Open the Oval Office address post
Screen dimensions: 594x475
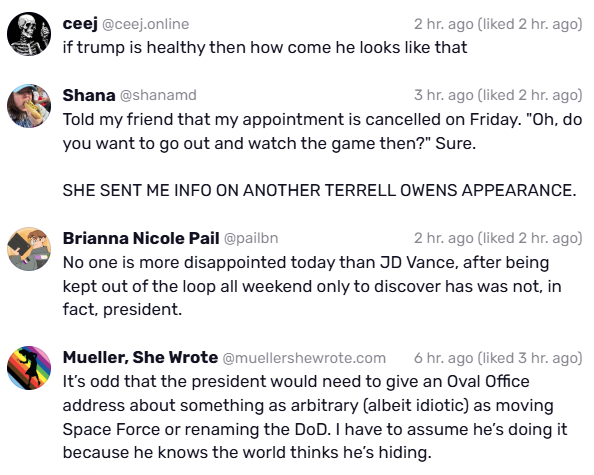coord(315,417)
